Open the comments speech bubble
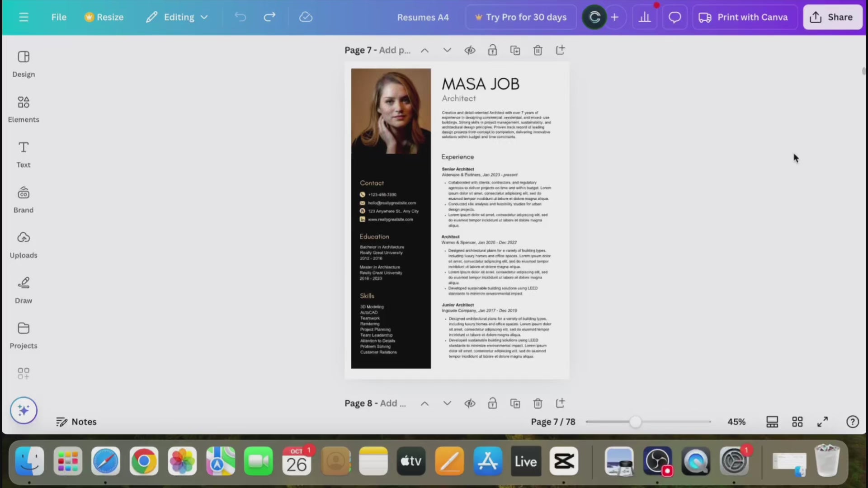This screenshot has height=488, width=868. (x=675, y=17)
